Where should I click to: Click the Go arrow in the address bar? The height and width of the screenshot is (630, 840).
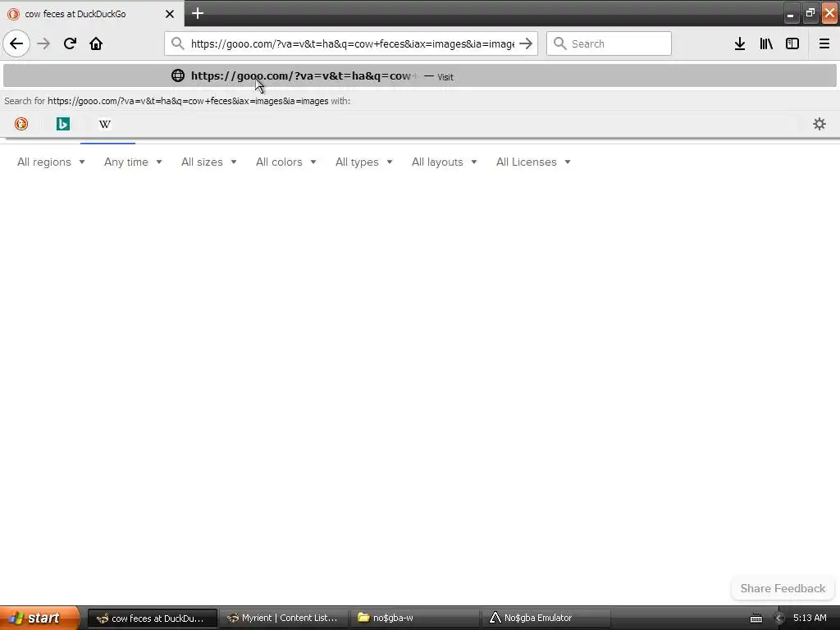(526, 43)
